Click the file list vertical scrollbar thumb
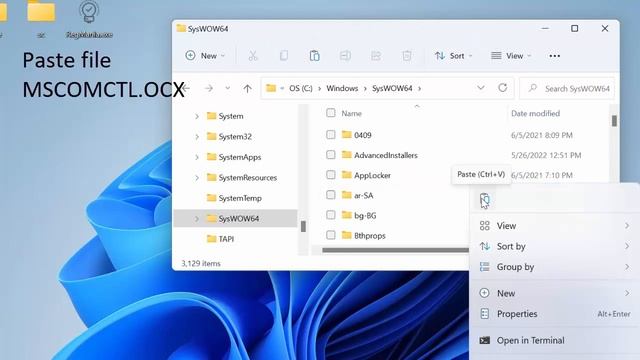 pyautogui.click(x=614, y=120)
